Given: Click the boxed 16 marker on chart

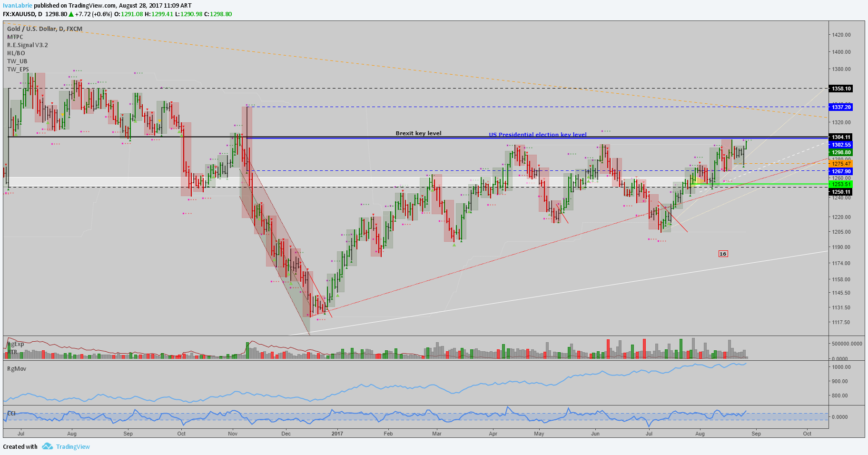Looking at the screenshot, I should [x=723, y=254].
